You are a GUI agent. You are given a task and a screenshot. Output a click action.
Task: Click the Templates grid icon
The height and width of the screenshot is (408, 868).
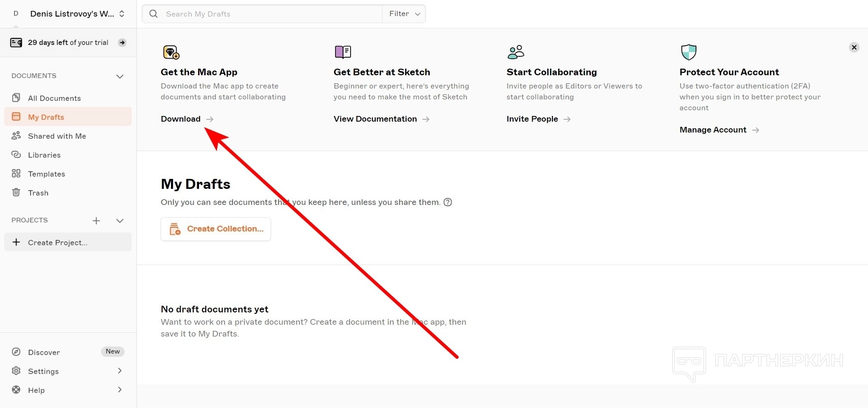(x=16, y=174)
